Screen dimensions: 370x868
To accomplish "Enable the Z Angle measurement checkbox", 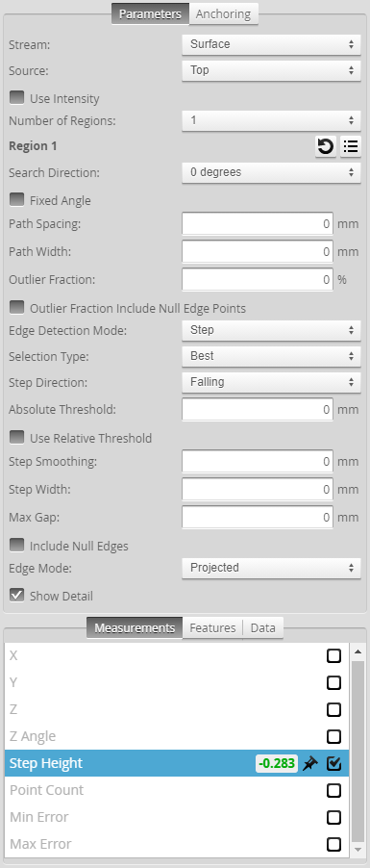I will pyautogui.click(x=333, y=736).
